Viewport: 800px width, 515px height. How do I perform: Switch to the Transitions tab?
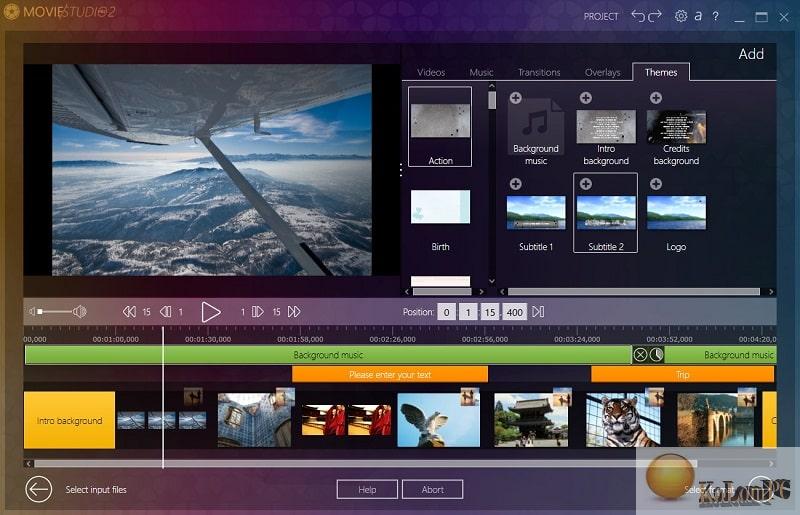click(x=539, y=72)
